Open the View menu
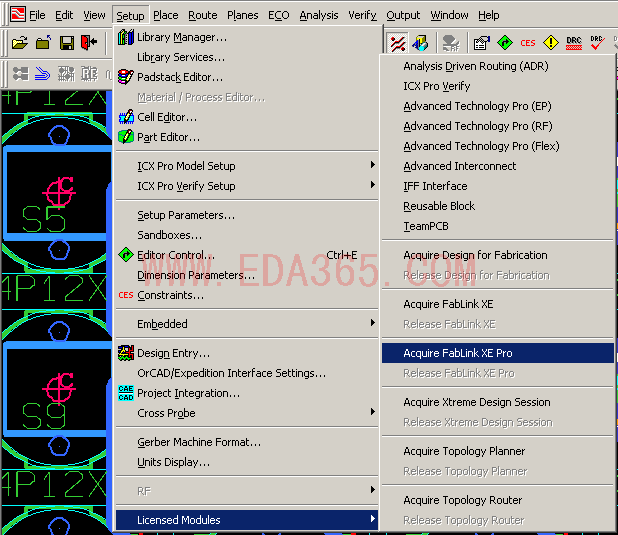 point(94,15)
